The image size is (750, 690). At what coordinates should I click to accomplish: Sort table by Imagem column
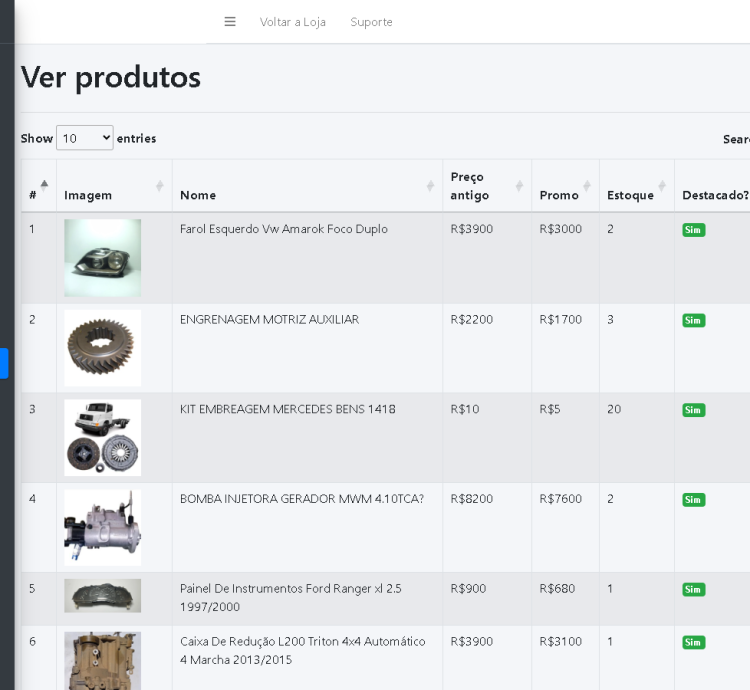114,186
